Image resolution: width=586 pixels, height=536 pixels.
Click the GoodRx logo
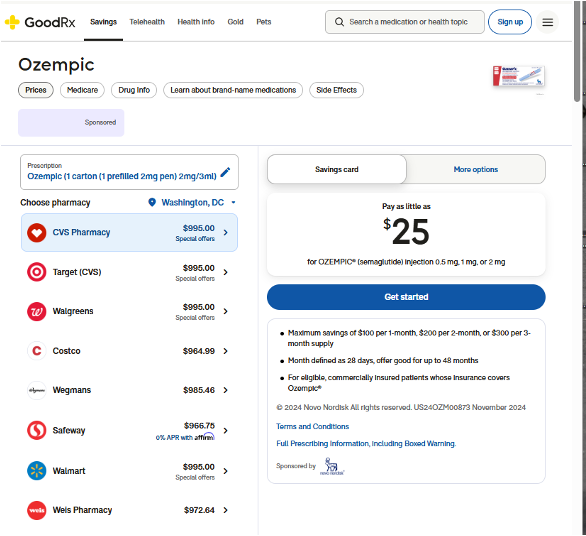click(40, 22)
